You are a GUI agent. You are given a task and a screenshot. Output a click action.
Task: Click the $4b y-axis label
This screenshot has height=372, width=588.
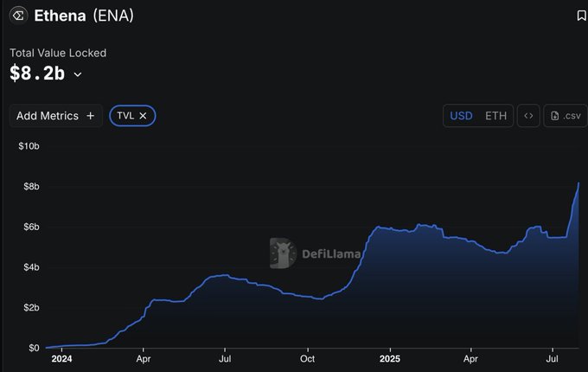(31, 267)
